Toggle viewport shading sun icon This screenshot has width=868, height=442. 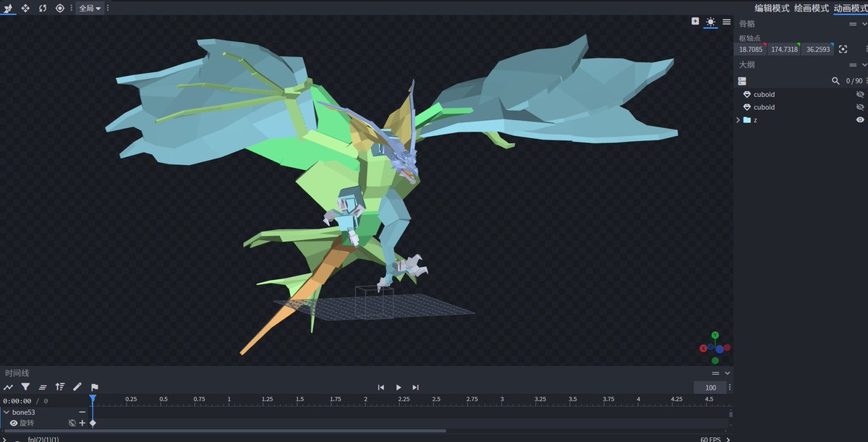click(x=711, y=22)
